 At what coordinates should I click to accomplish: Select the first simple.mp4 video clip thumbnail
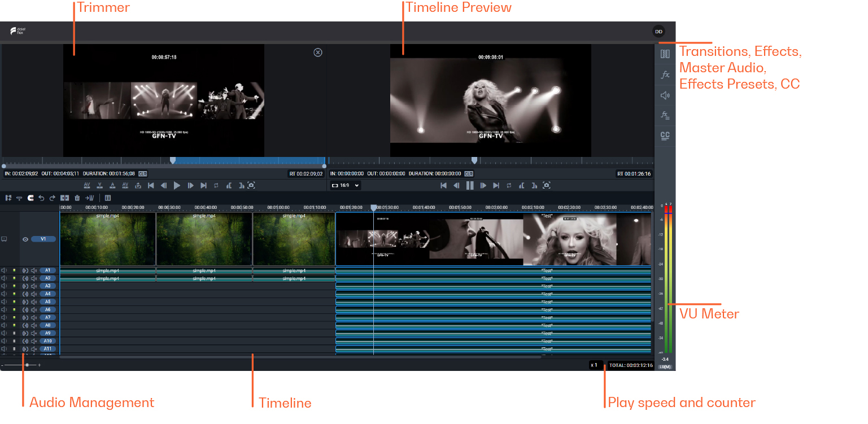click(107, 239)
